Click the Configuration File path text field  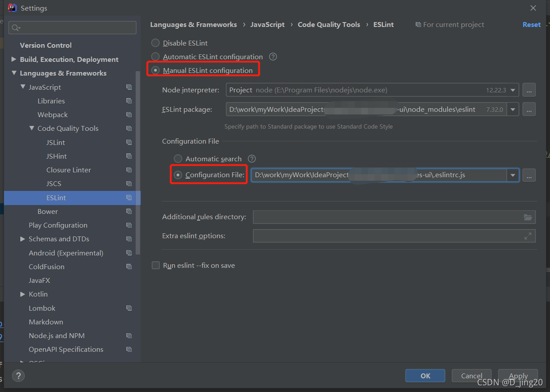[379, 175]
